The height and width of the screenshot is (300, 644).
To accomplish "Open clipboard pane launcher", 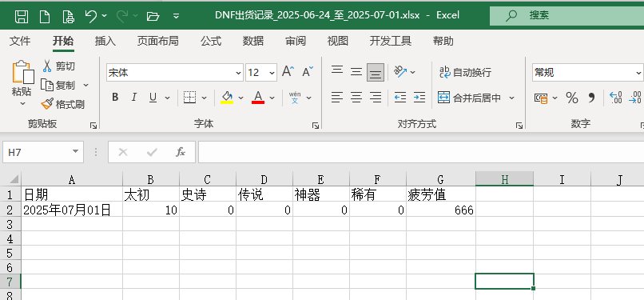I will coord(93,126).
